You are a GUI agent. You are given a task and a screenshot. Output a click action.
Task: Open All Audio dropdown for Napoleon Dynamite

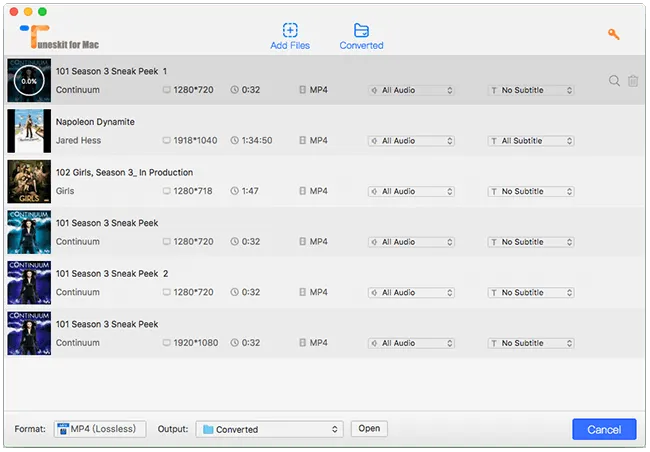click(411, 141)
